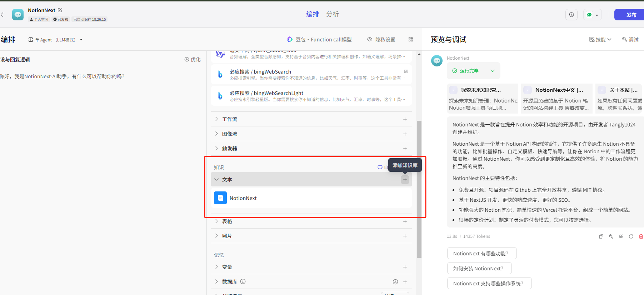
Task: Open 隐私设置 privacy settings
Action: pyautogui.click(x=381, y=40)
